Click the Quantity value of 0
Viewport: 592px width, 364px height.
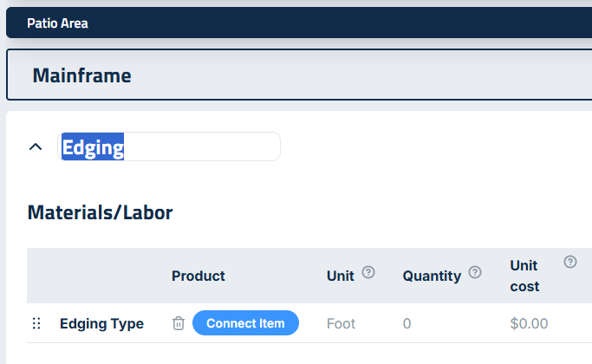pyautogui.click(x=407, y=323)
